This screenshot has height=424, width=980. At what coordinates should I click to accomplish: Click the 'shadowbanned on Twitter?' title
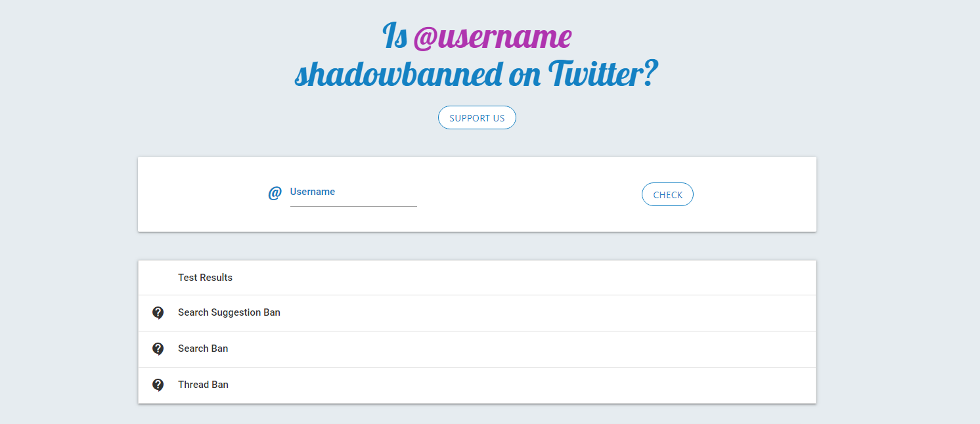tap(476, 74)
